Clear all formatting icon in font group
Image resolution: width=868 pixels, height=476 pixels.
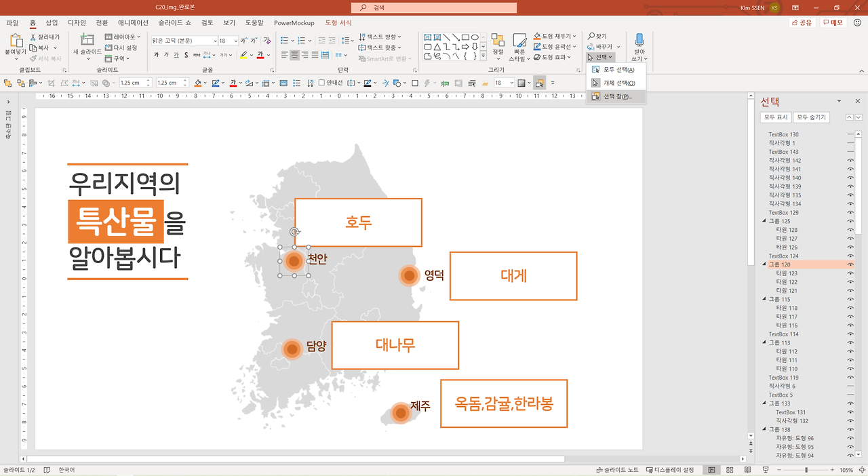click(x=267, y=41)
